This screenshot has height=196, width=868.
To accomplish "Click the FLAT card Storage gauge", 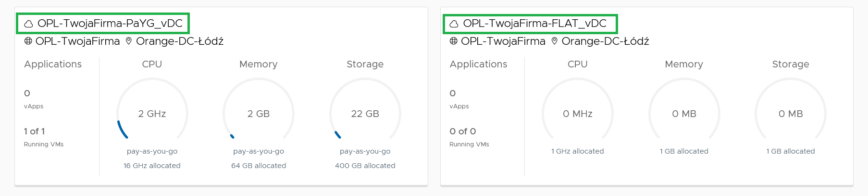I will (x=791, y=114).
